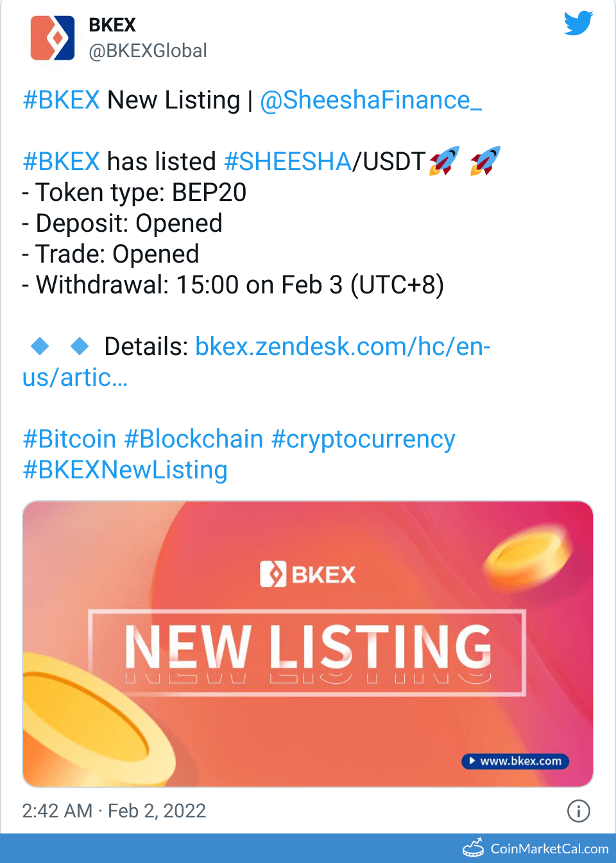
Task: Click the #BKEXNewListing hashtag
Action: coord(125,470)
